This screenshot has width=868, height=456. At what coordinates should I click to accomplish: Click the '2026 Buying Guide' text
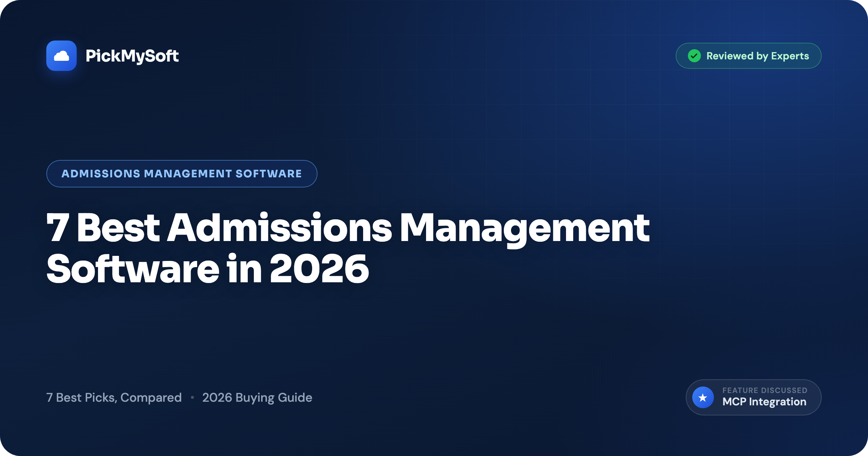pos(257,397)
